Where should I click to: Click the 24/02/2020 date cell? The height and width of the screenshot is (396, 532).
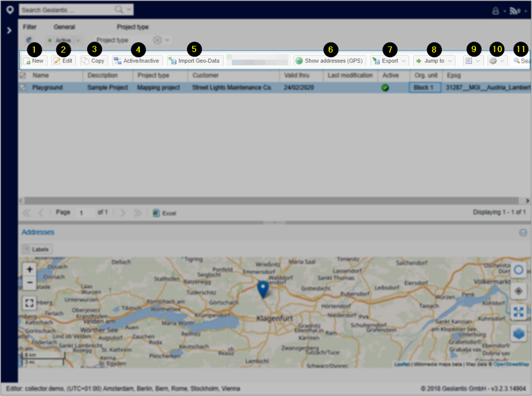pyautogui.click(x=299, y=87)
